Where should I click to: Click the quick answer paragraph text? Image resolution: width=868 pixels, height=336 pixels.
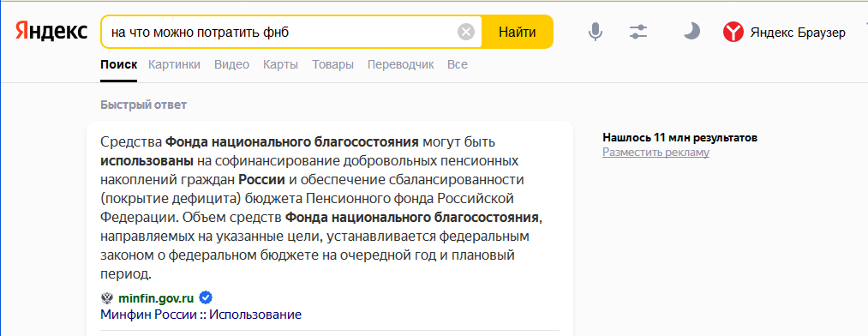[x=322, y=208]
